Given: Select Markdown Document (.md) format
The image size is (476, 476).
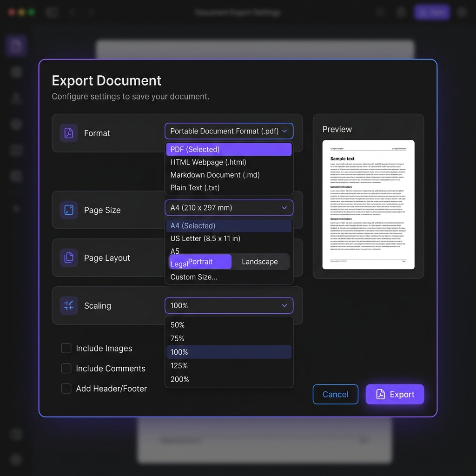Looking at the screenshot, I should tap(229, 175).
